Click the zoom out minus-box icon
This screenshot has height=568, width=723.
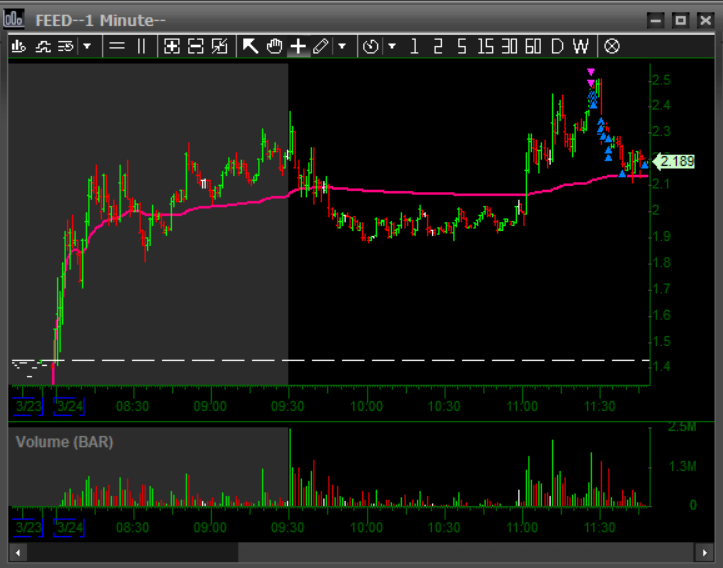[196, 47]
